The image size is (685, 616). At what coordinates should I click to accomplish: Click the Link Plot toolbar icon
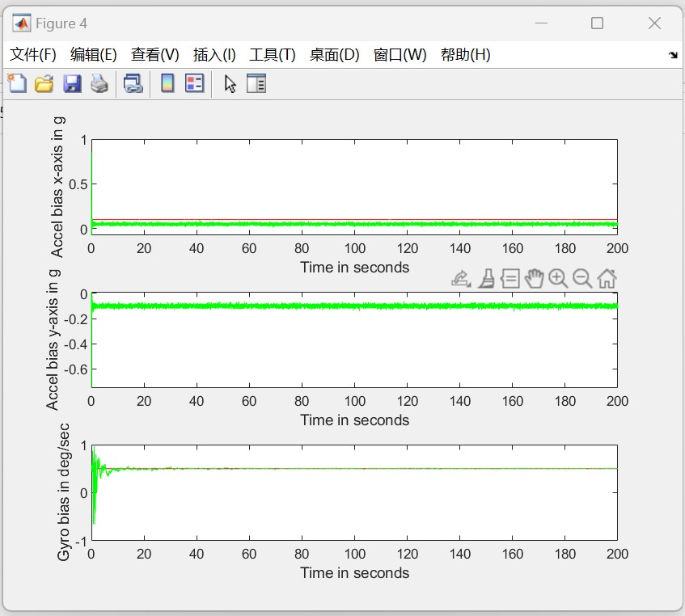[133, 83]
